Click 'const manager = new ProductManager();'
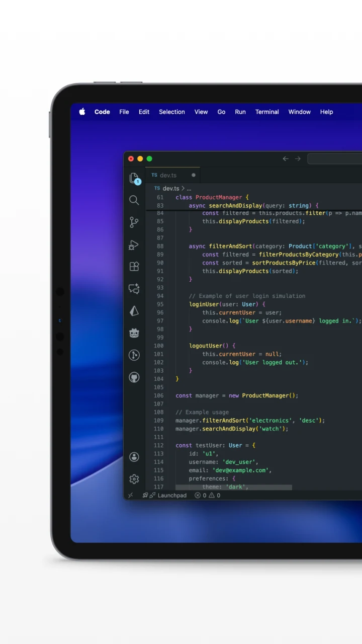This screenshot has width=362, height=644. pos(237,395)
